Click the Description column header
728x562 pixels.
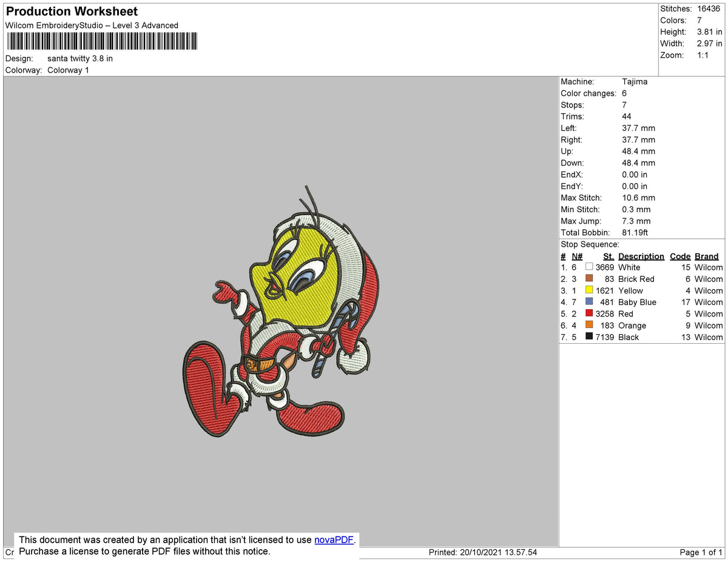click(641, 256)
